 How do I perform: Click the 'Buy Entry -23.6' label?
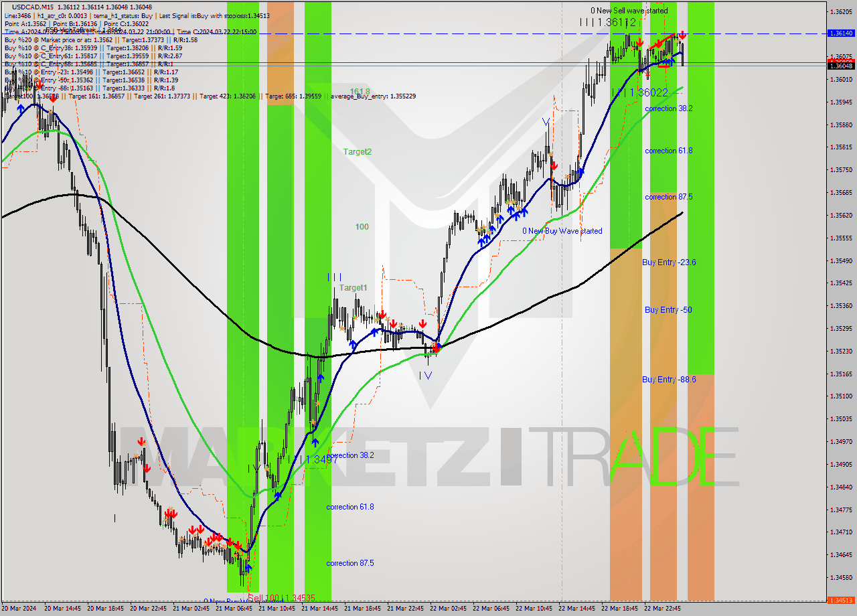coord(669,262)
